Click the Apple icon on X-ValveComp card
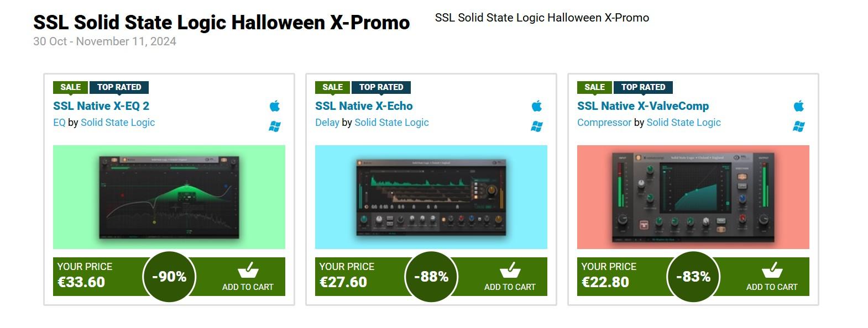868x328 pixels. pos(799,106)
